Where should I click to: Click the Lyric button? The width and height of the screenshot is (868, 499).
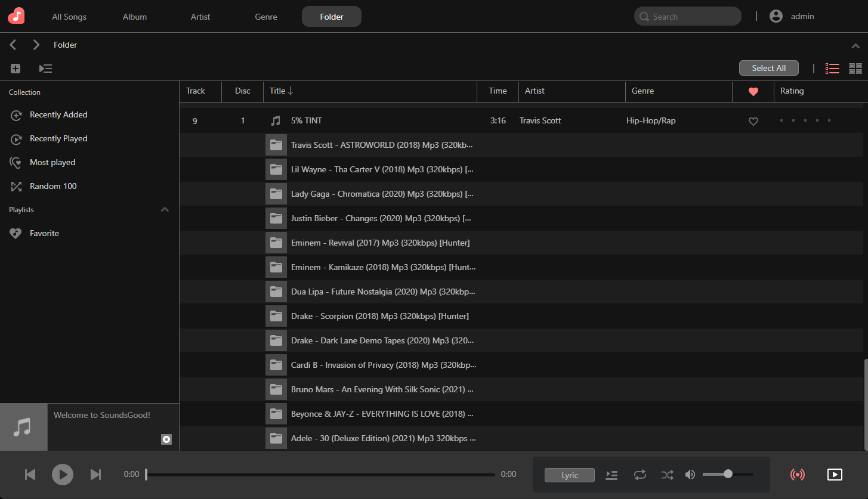(x=570, y=475)
